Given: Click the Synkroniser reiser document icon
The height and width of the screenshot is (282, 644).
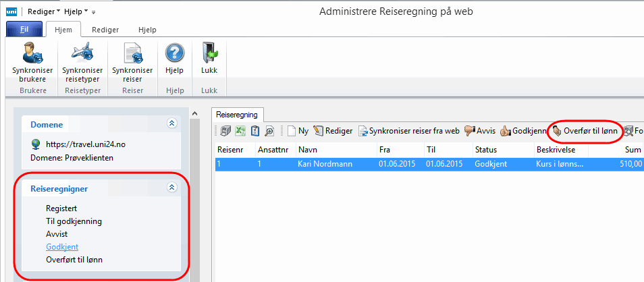Looking at the screenshot, I should pos(132,54).
